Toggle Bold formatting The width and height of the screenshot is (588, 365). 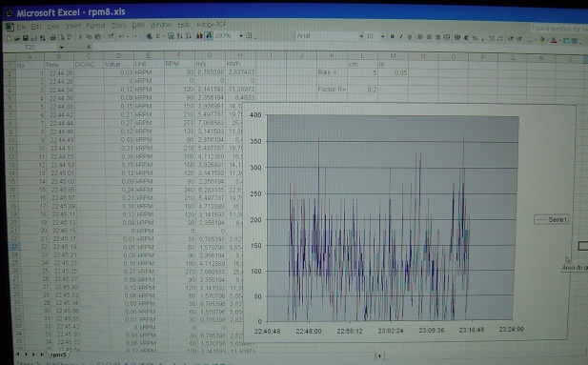[392, 37]
